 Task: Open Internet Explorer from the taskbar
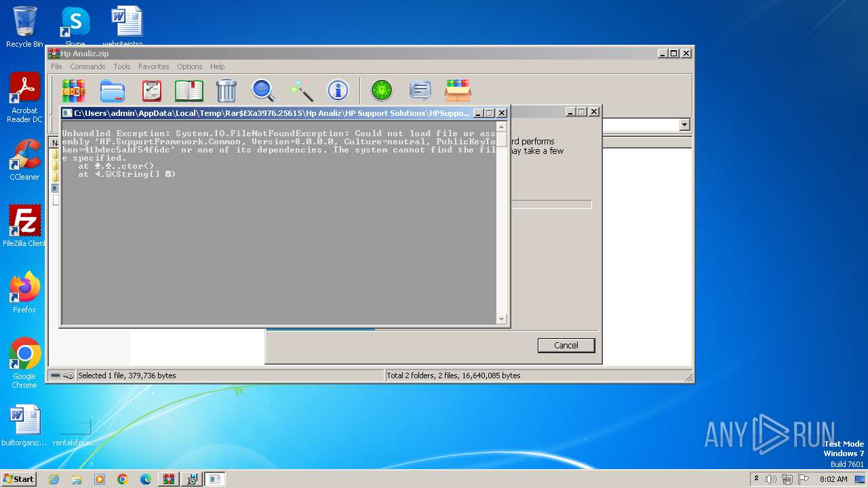click(54, 479)
